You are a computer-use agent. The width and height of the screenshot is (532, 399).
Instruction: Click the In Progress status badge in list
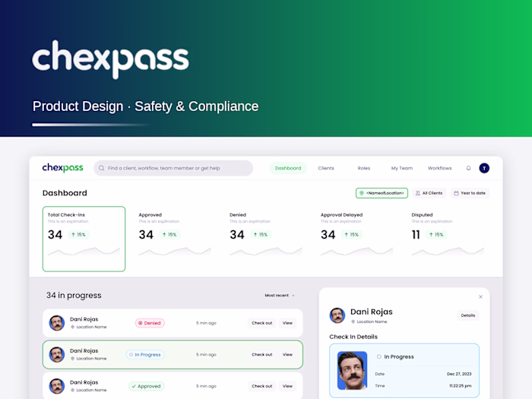145,355
